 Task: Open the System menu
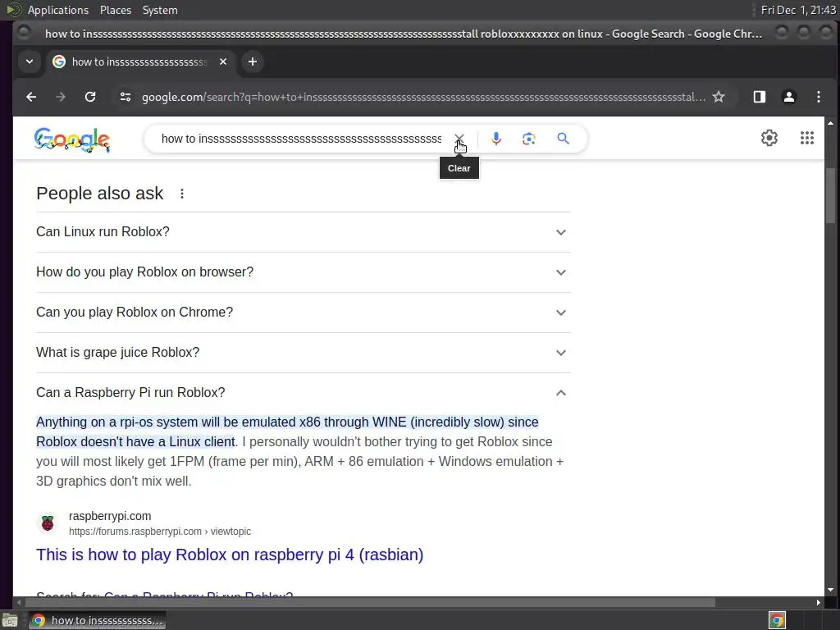(160, 10)
